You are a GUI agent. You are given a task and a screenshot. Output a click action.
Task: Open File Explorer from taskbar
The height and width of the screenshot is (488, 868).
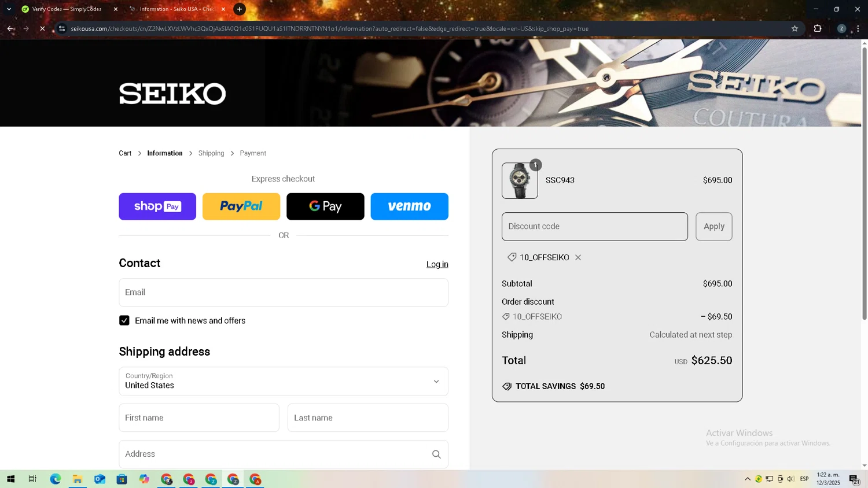78,479
